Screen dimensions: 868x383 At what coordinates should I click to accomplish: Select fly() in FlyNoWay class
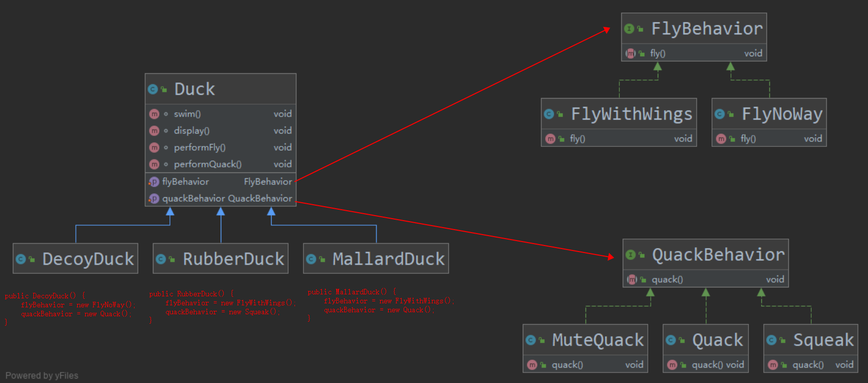point(769,138)
